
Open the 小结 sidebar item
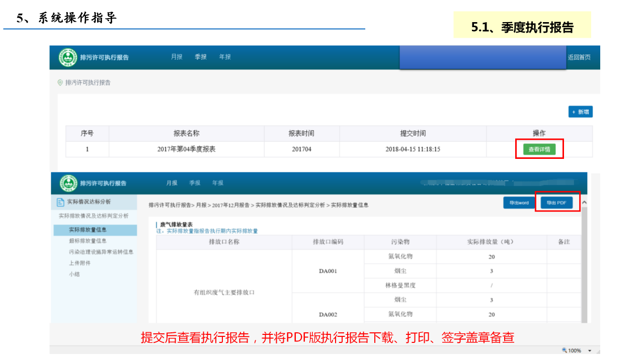click(74, 274)
